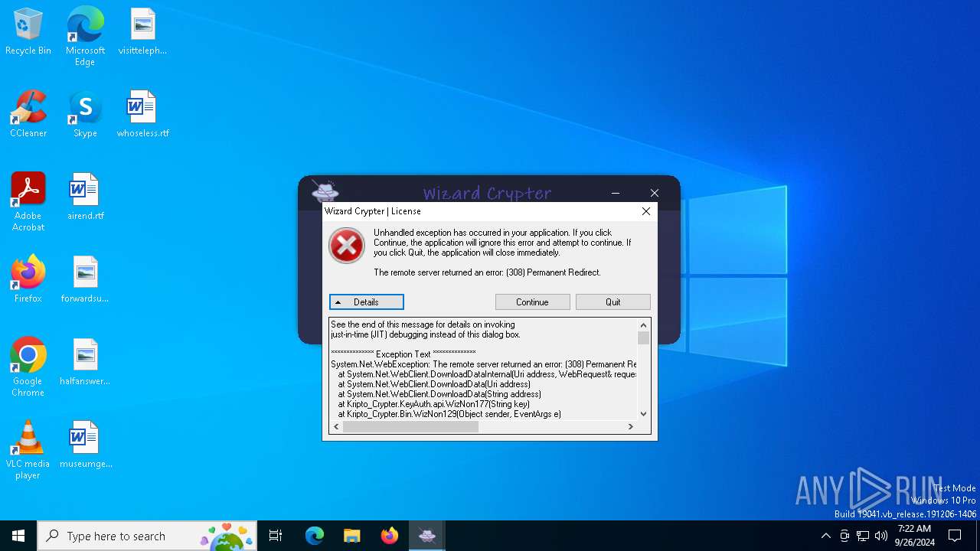Open Edge from the taskbar
Screen dimensions: 980x551
(315, 536)
